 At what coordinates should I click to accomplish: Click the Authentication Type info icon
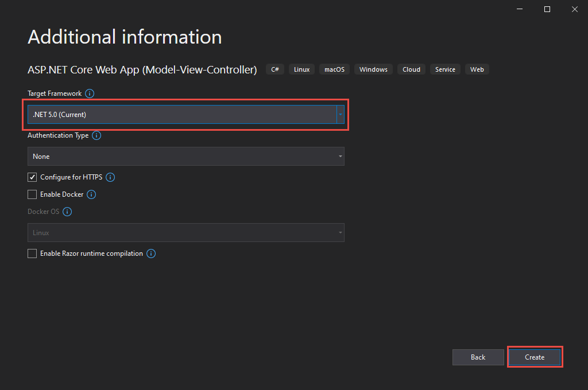click(x=96, y=135)
